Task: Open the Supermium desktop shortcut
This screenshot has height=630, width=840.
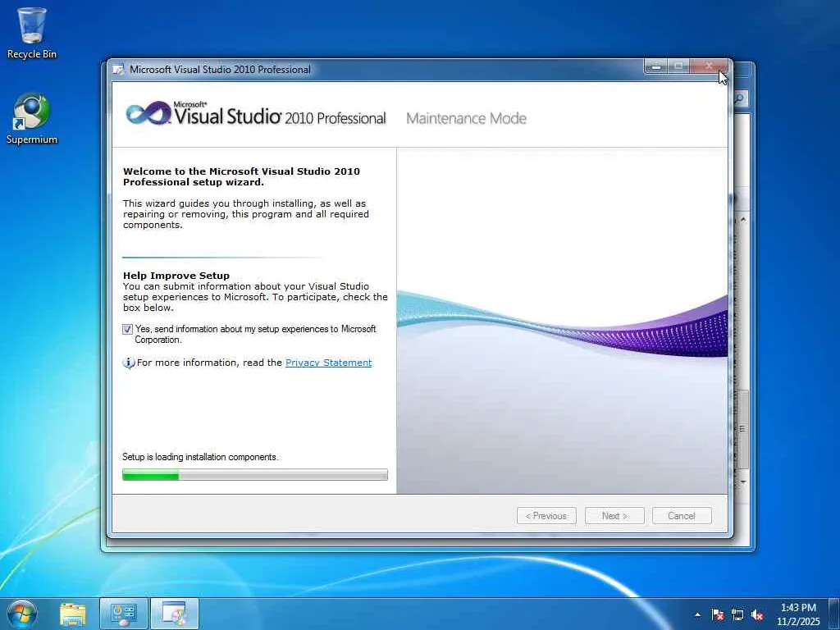Action: pos(32,119)
